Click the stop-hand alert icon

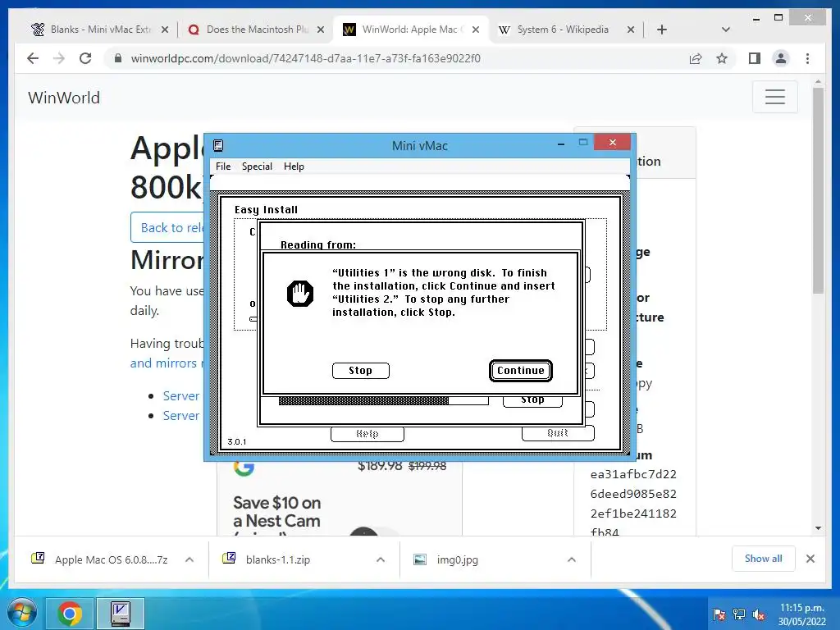pos(300,293)
